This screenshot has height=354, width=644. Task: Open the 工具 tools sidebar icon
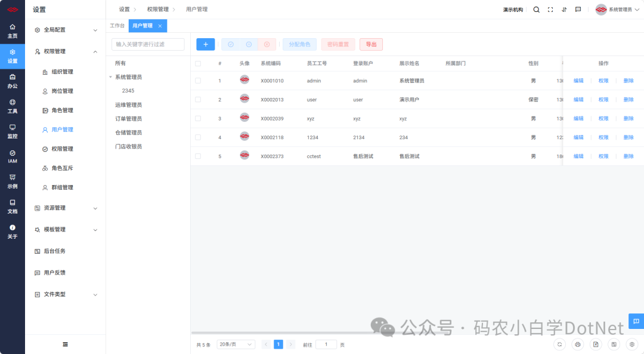coord(13,106)
